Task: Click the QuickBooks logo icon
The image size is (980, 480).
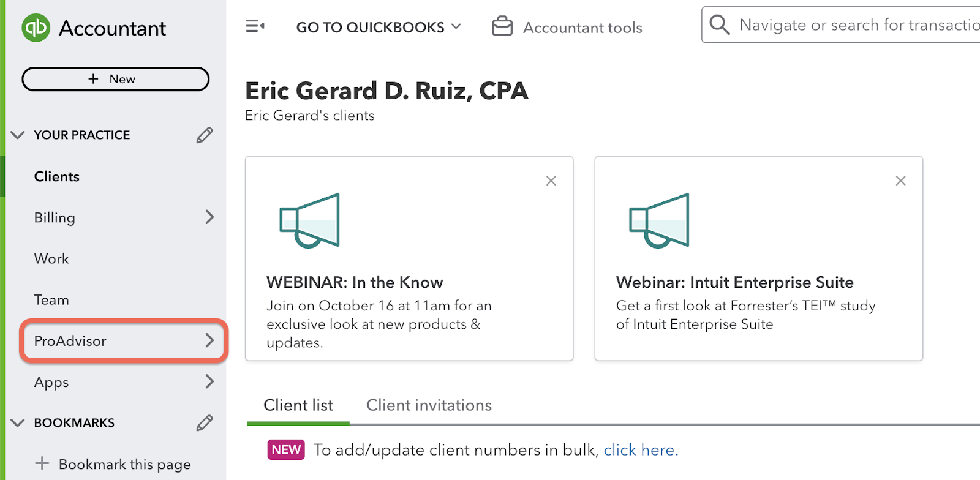Action: click(x=35, y=28)
